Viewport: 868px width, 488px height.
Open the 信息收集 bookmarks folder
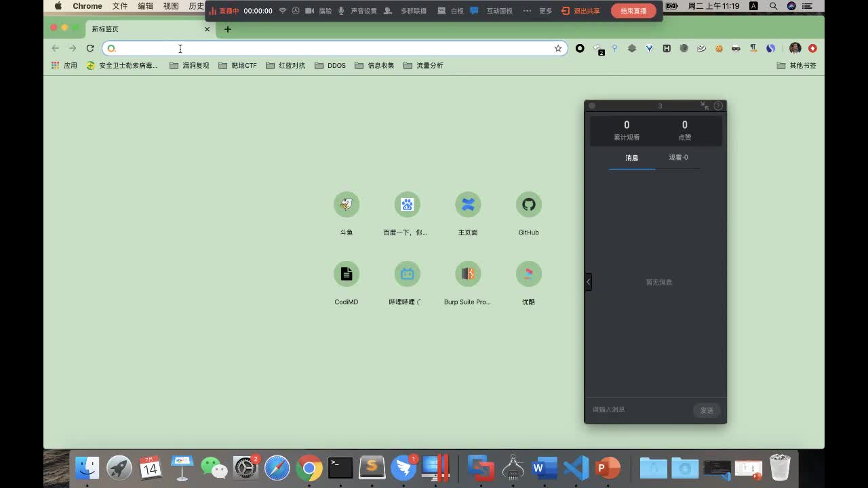374,66
